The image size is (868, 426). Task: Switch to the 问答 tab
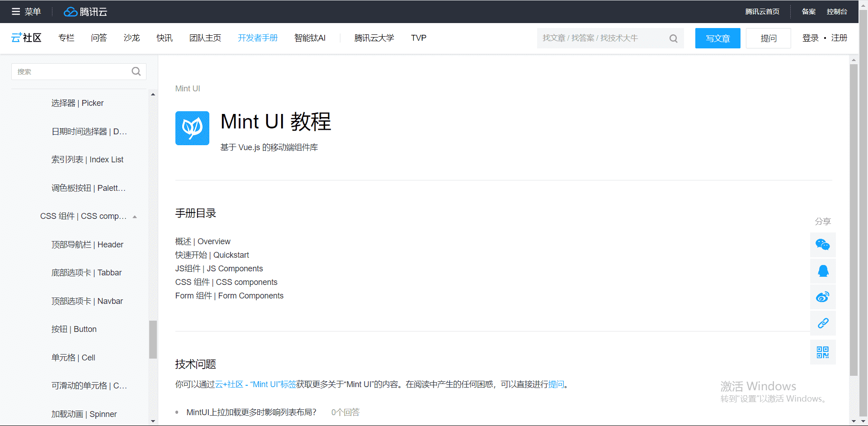pyautogui.click(x=99, y=38)
